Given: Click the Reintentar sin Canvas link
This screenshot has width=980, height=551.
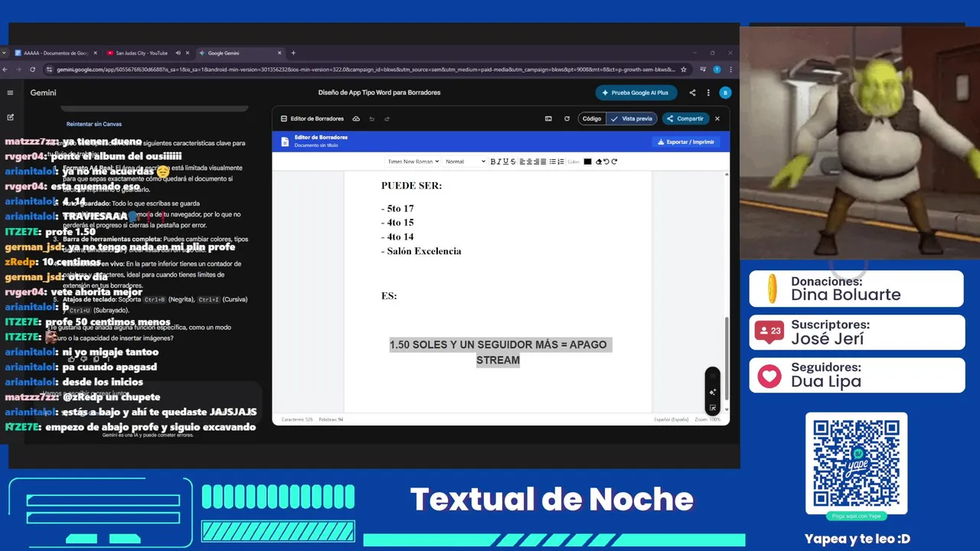Looking at the screenshot, I should click(94, 124).
